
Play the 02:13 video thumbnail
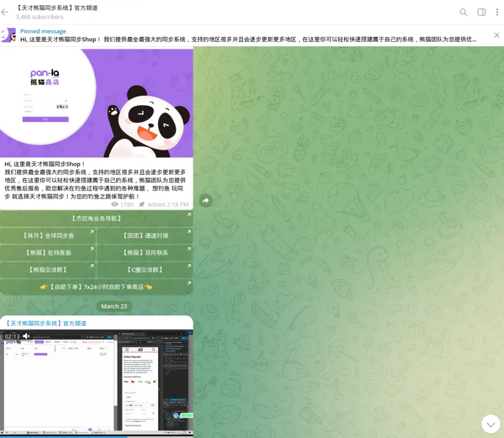(96, 383)
